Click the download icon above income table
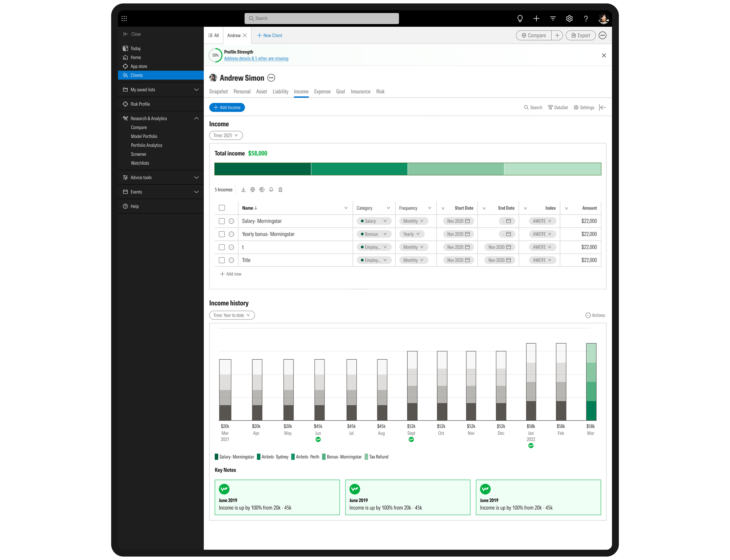 (243, 190)
